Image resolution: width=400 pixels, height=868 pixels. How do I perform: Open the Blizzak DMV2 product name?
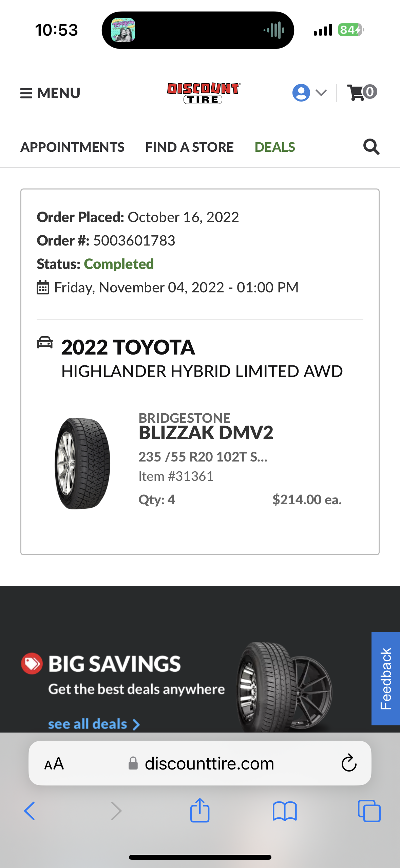(206, 433)
